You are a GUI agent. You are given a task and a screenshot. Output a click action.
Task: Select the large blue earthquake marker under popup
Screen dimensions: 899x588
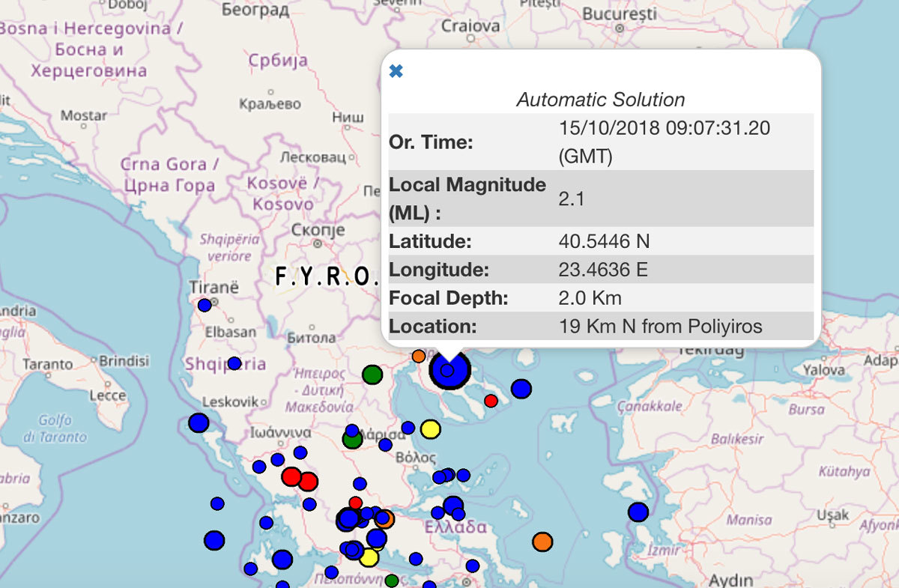coord(449,370)
